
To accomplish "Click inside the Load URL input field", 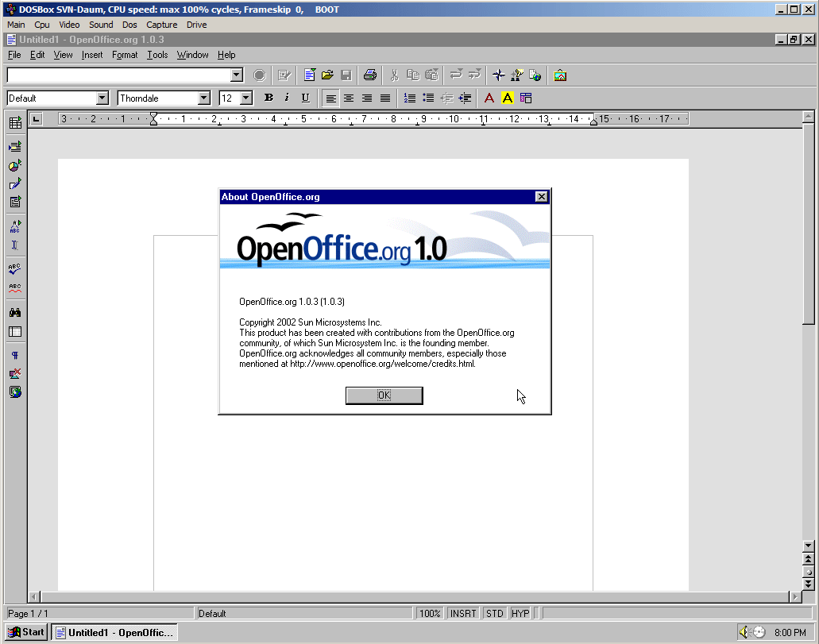I will click(x=118, y=75).
